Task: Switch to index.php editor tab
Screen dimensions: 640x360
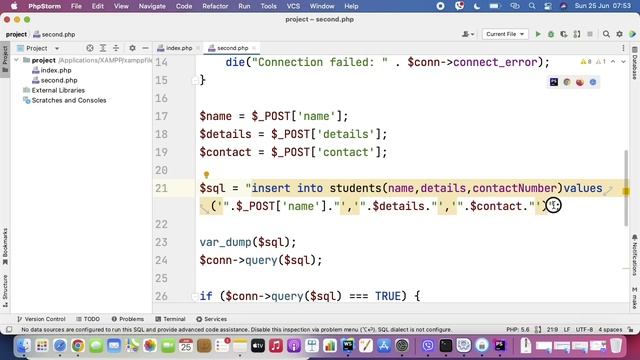Action: tap(179, 48)
